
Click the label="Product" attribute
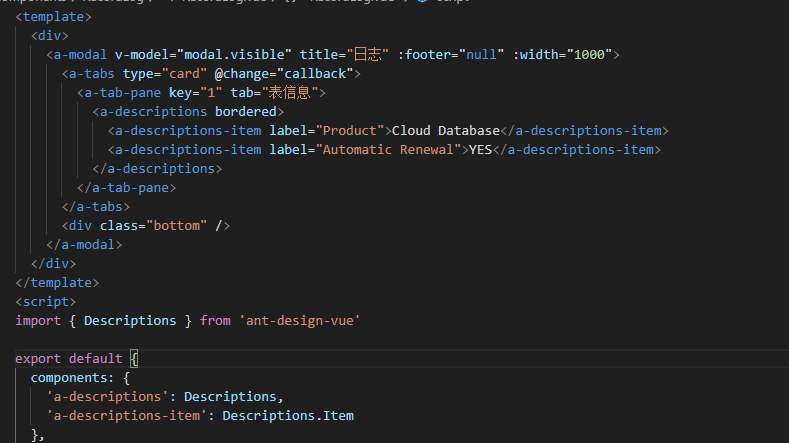327,130
